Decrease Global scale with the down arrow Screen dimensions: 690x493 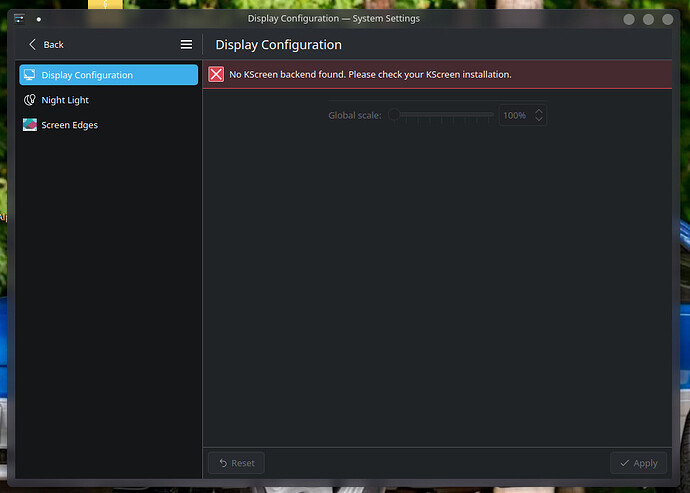click(539, 119)
